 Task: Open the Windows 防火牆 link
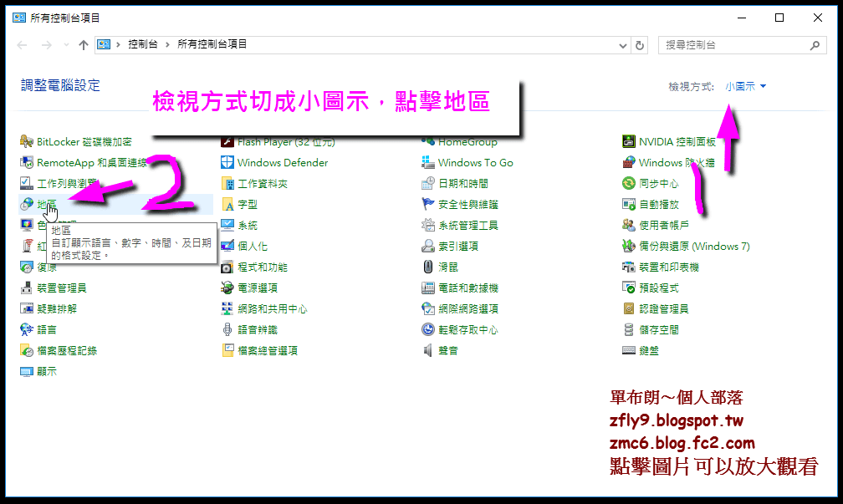[x=677, y=163]
